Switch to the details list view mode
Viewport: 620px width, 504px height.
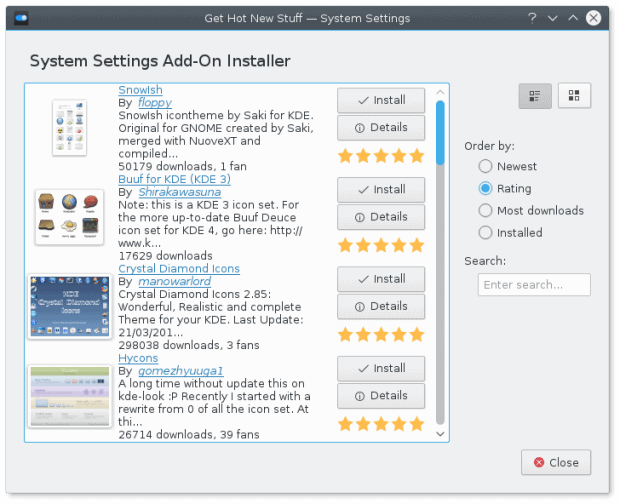click(x=535, y=96)
